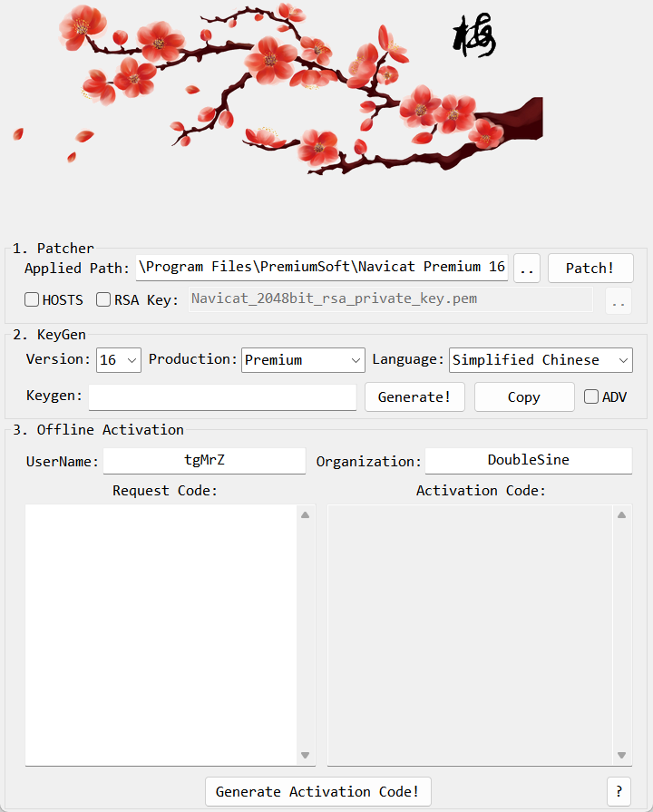653x812 pixels.
Task: Click the Patch! button
Action: tap(590, 269)
